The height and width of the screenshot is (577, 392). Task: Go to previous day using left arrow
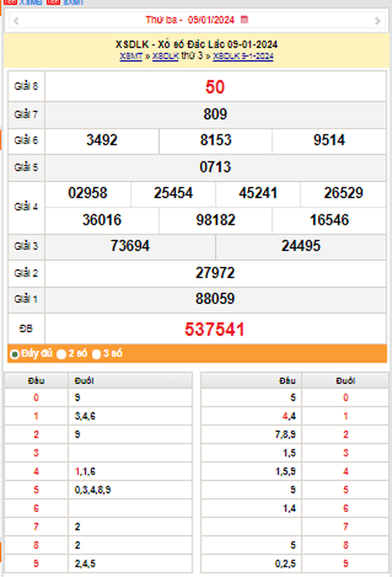pyautogui.click(x=16, y=21)
